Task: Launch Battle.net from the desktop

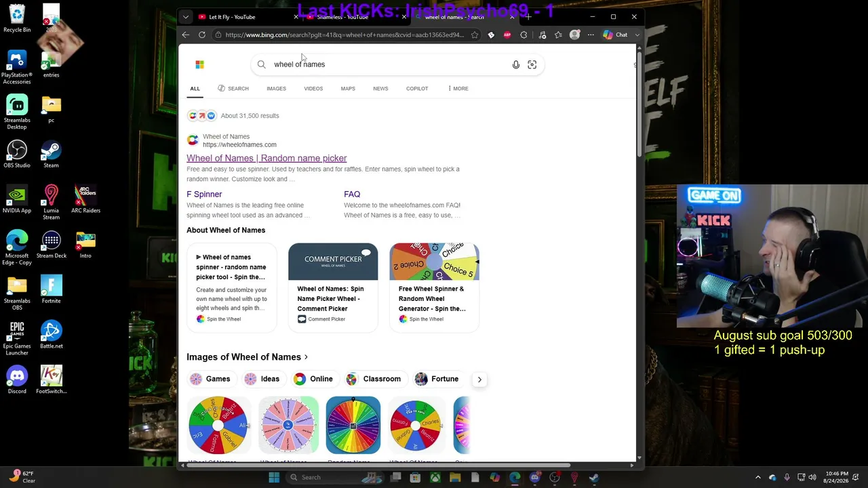Action: tap(51, 335)
